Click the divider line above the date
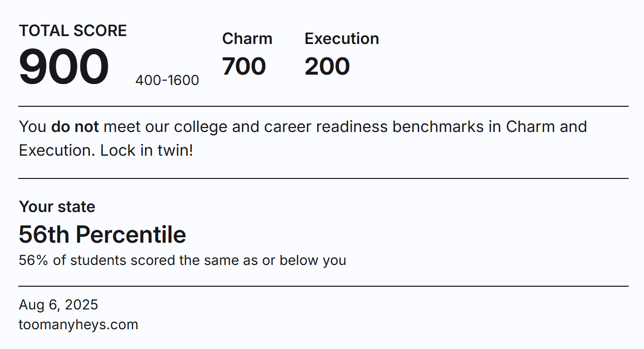 pos(323,286)
